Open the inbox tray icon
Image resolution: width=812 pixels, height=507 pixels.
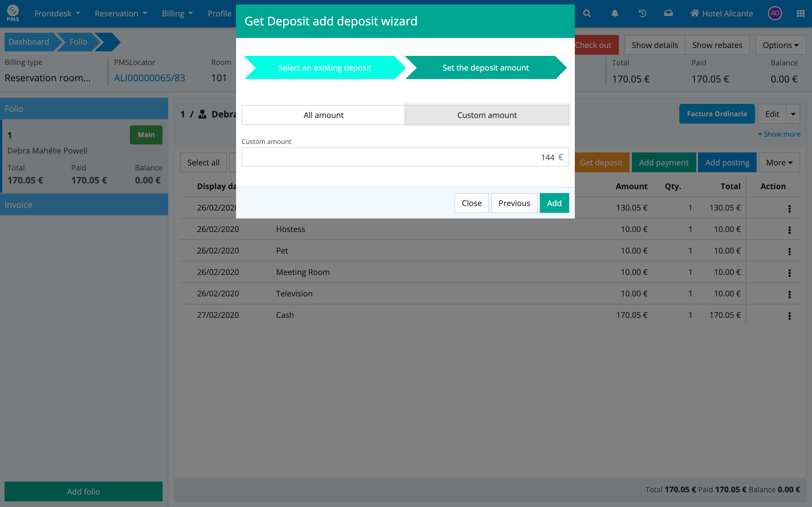(668, 14)
